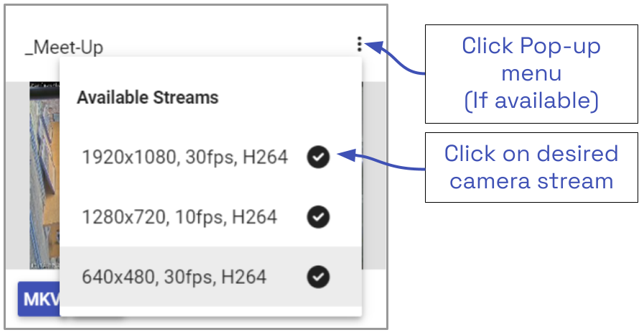Pick the 640x480, 30fps, H264 stream

click(x=174, y=276)
